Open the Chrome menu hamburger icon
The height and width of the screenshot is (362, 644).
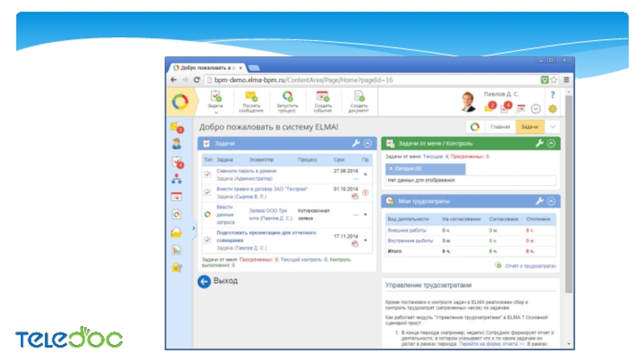click(x=567, y=80)
